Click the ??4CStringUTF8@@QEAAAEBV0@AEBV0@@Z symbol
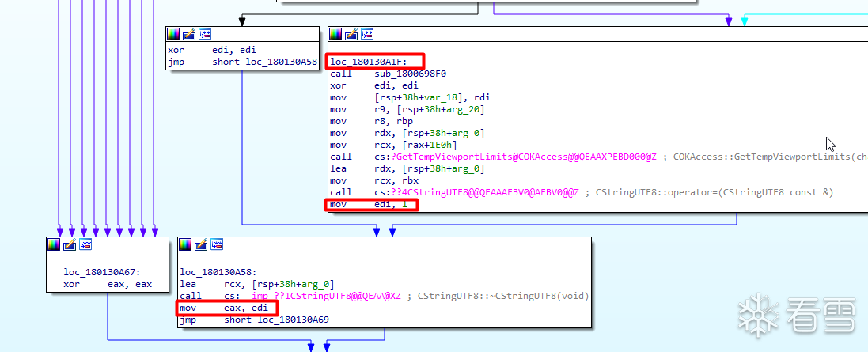This screenshot has width=868, height=352. coord(485,192)
